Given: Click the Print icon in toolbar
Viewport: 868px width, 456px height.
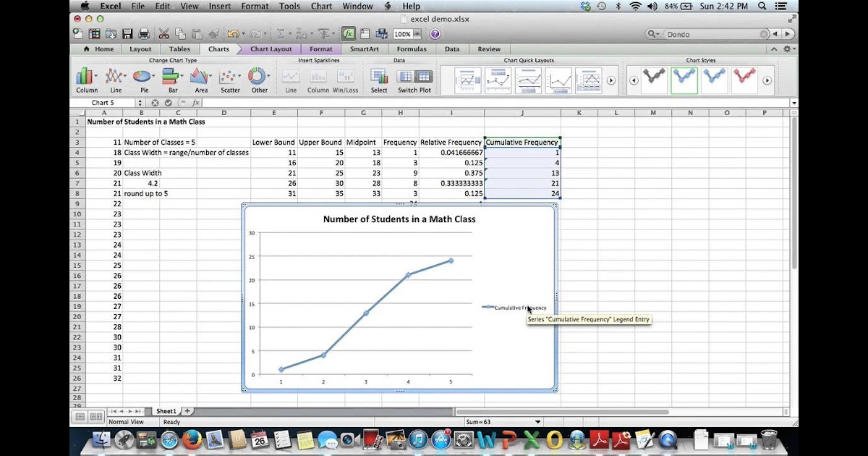Looking at the screenshot, I should pos(144,34).
